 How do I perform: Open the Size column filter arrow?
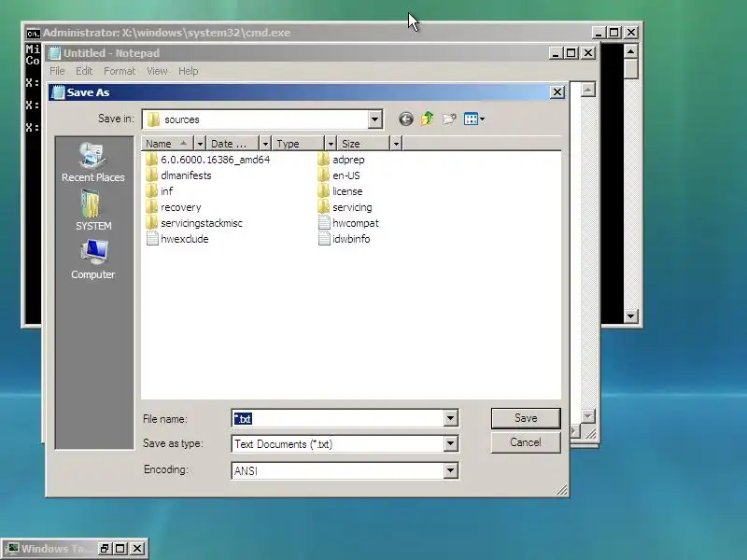click(396, 144)
